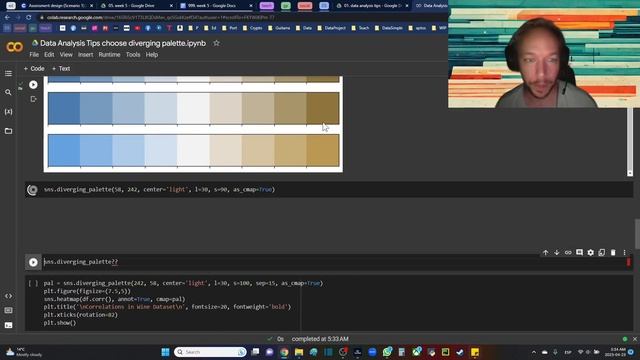The image size is (640, 360).
Task: Star the notebook title
Action: pyautogui.click(x=216, y=43)
